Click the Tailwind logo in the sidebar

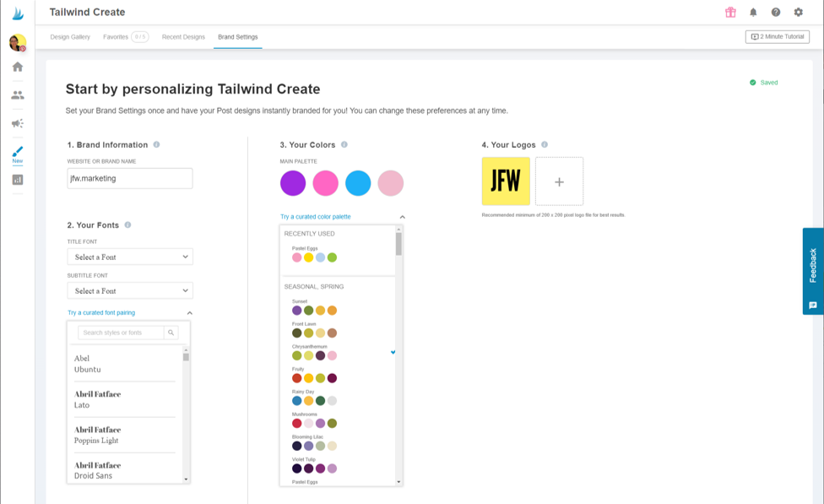click(x=18, y=14)
